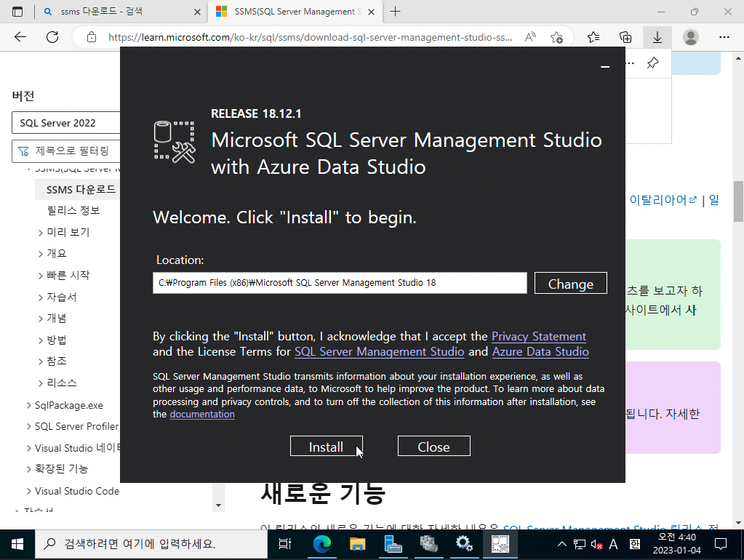Click the install Location path field
Image resolution: width=744 pixels, height=560 pixels.
340,283
